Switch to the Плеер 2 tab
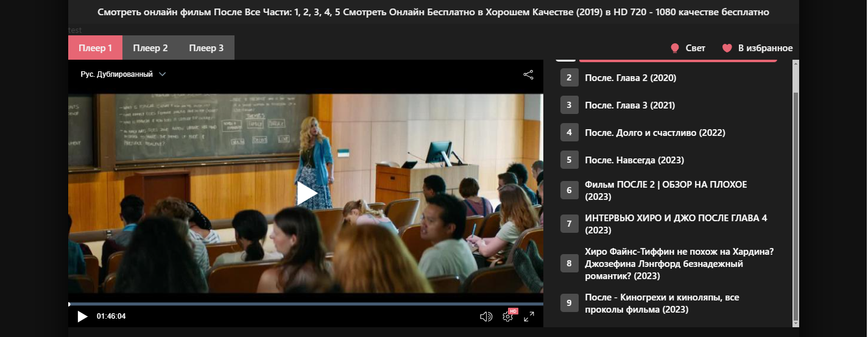Viewport: 868px width, 337px height. 150,48
